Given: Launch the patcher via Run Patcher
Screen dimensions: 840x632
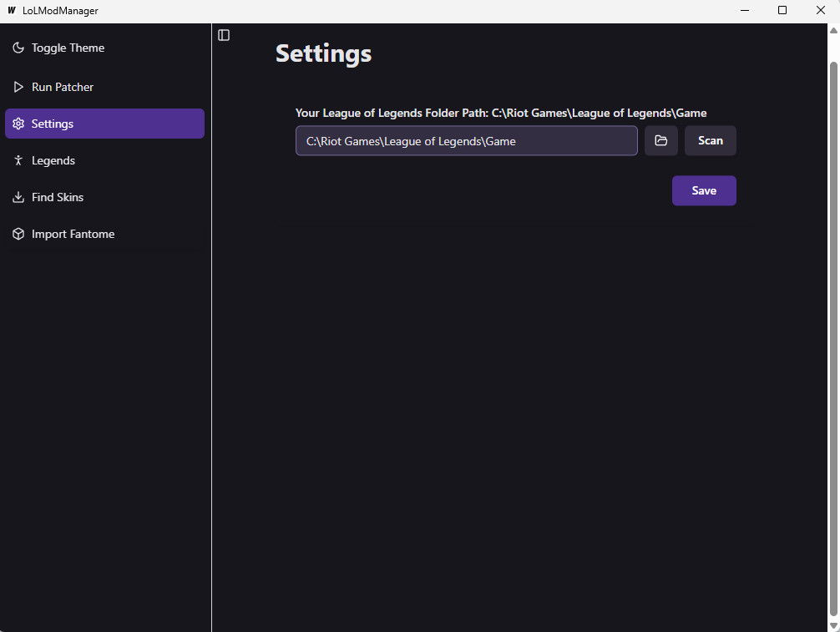Looking at the screenshot, I should pos(104,86).
